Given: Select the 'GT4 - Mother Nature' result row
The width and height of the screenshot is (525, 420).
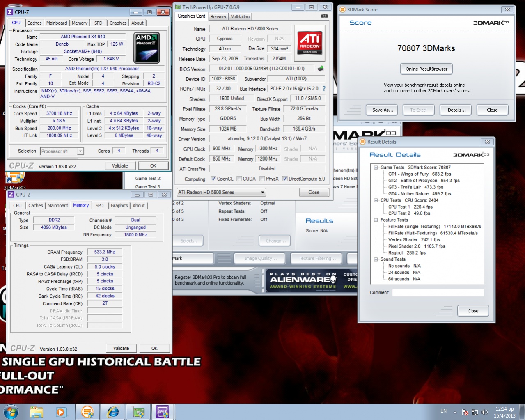Looking at the screenshot, I should click(420, 194).
